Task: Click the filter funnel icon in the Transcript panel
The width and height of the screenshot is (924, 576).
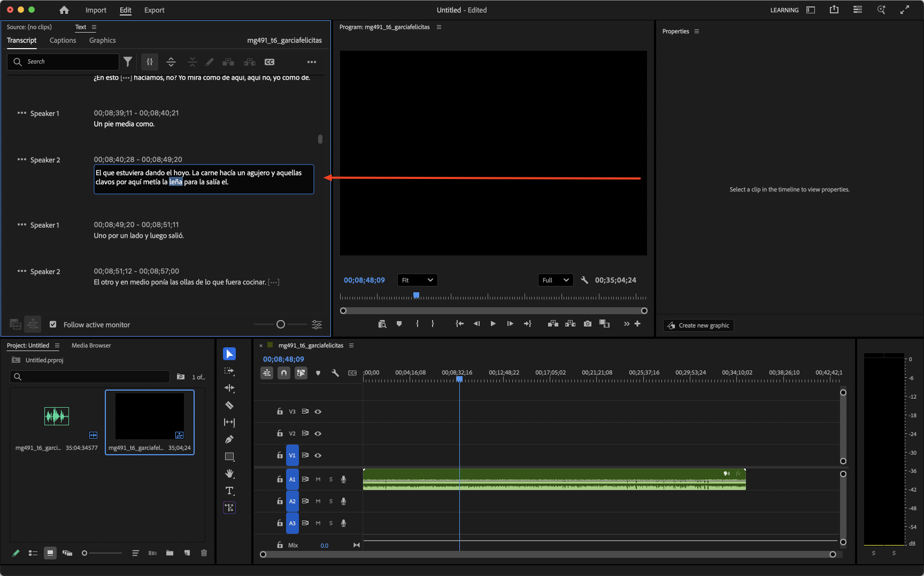Action: 128,62
